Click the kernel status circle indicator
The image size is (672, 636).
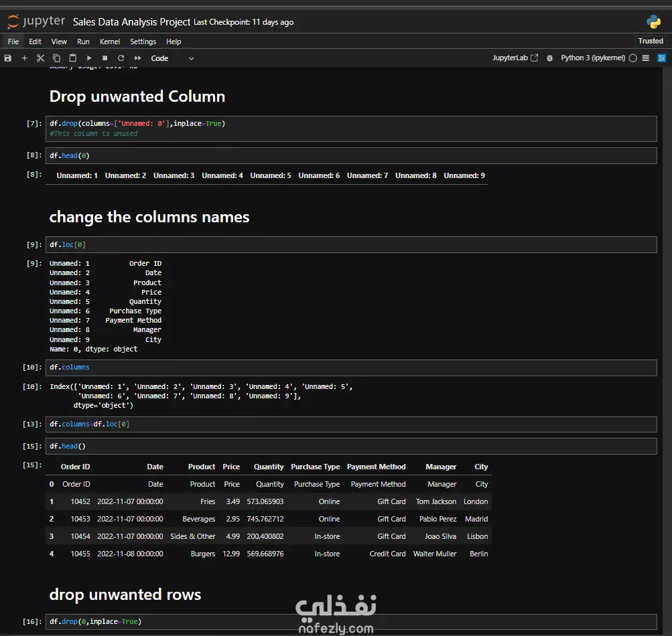click(633, 58)
